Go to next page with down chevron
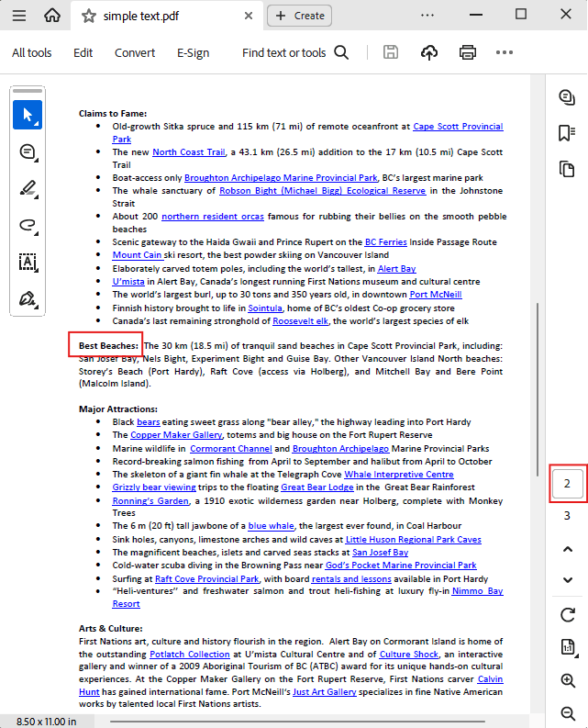This screenshot has width=588, height=728. coord(567,579)
